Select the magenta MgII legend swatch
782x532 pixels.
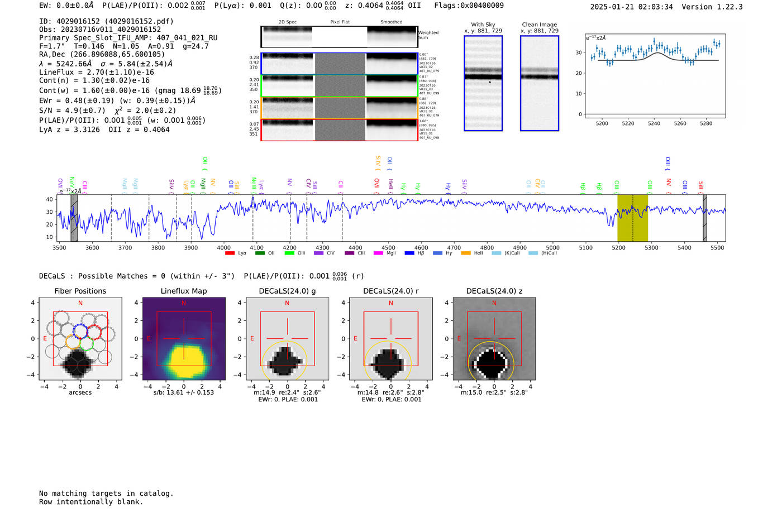[378, 253]
